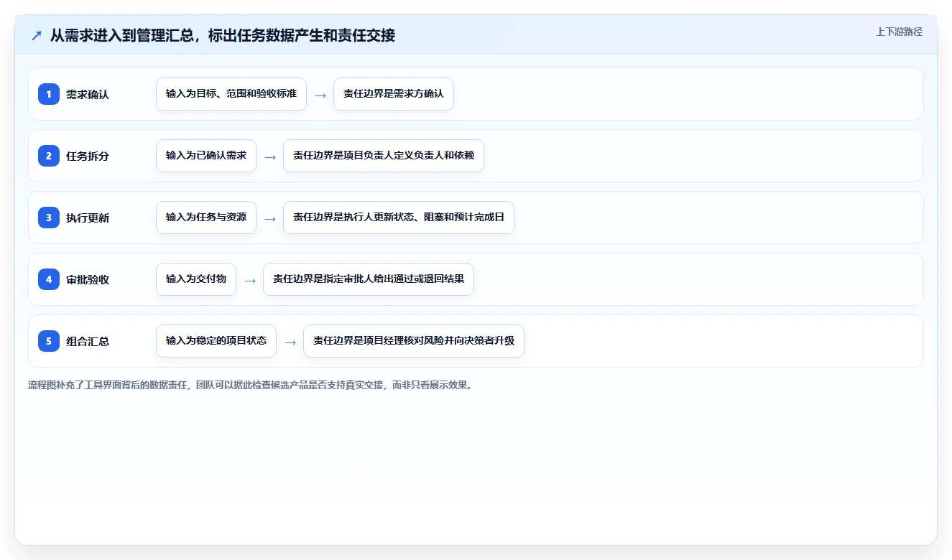This screenshot has width=952, height=560.
Task: Click the 输入为目标、范围和验收标准 box
Action: coord(231,94)
